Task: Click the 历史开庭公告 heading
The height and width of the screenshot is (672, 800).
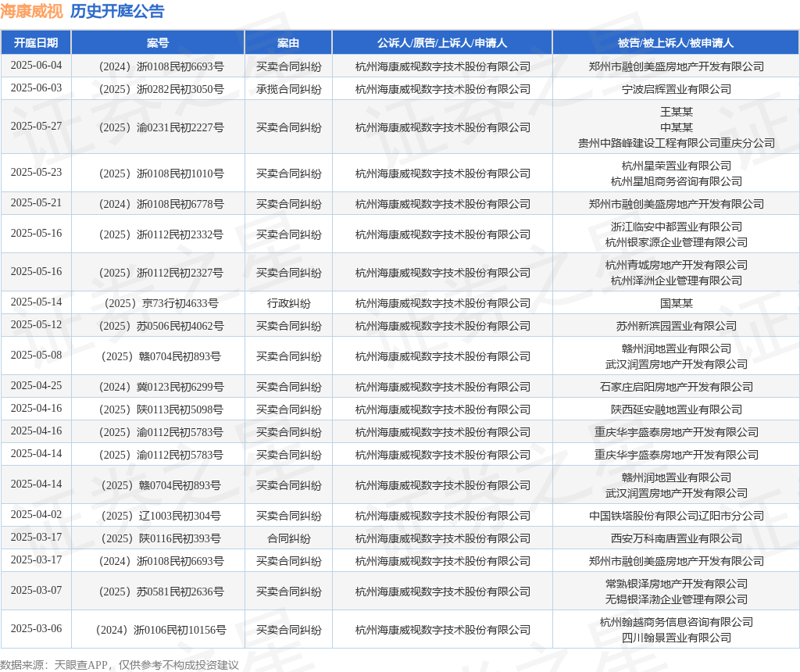Action: 117,11
